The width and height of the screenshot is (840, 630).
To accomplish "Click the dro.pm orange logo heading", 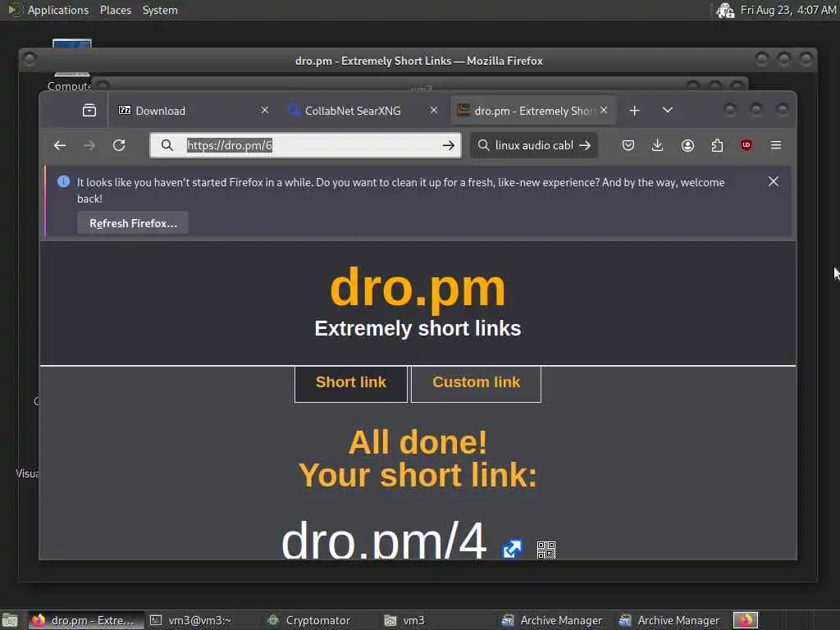I will pos(418,288).
